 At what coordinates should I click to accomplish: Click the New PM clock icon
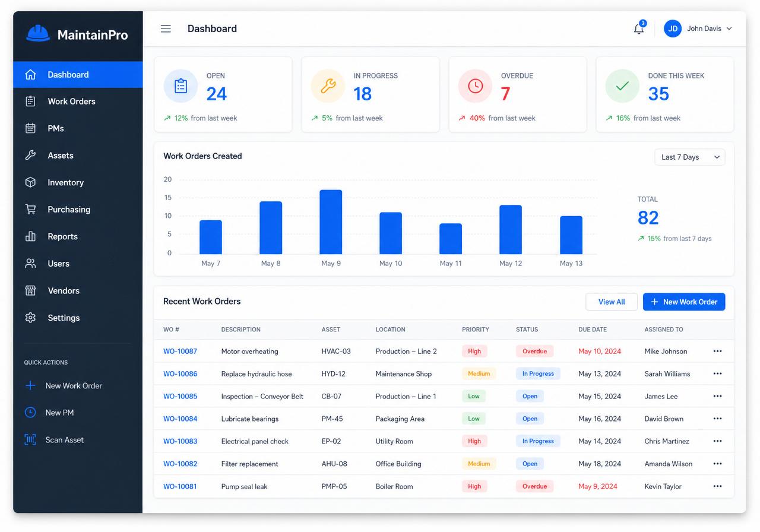[x=30, y=412]
